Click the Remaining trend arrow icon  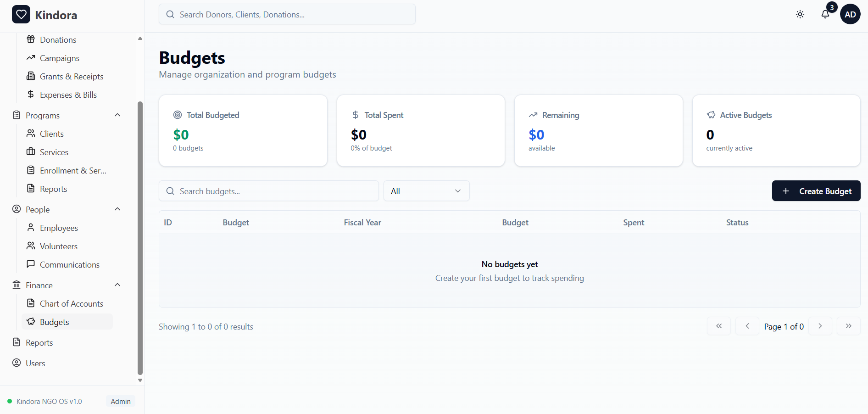coord(533,115)
